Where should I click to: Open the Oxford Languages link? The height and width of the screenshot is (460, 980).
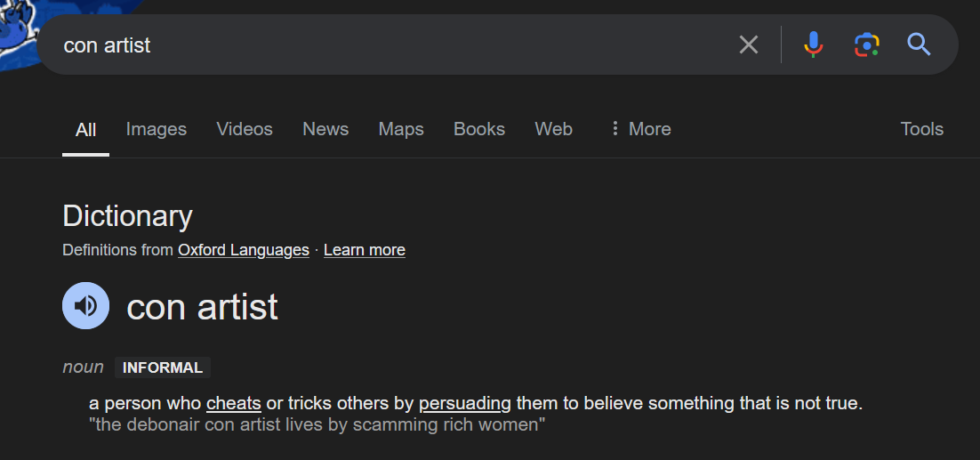(244, 250)
